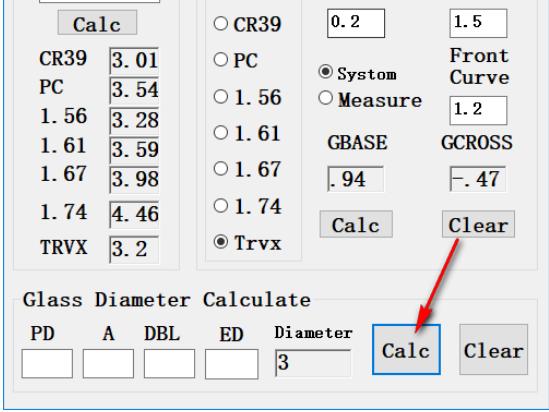Click the Calc button below GBASE
549x412 pixels.
356,224
